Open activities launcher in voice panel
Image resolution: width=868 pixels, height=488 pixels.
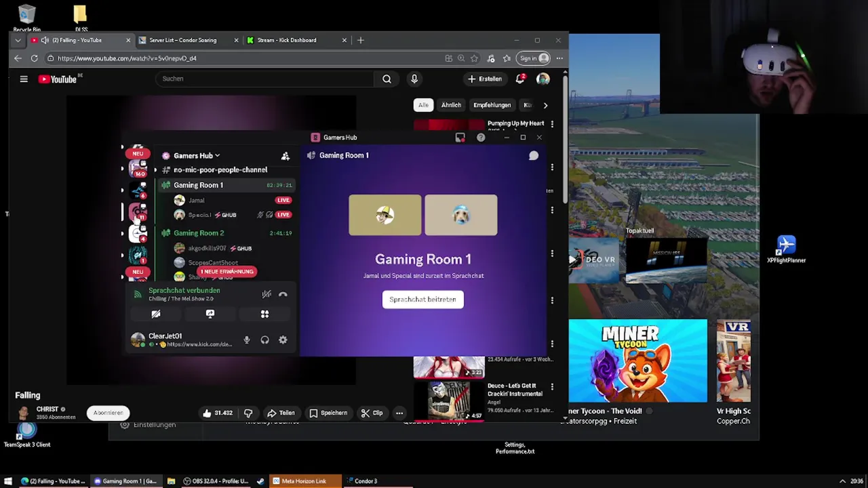265,314
